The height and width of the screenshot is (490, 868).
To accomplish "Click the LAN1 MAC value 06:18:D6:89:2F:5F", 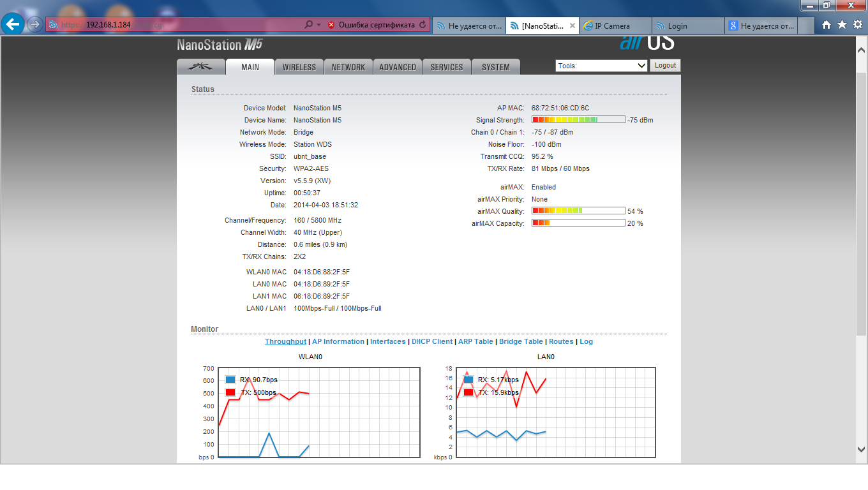I will [x=322, y=296].
